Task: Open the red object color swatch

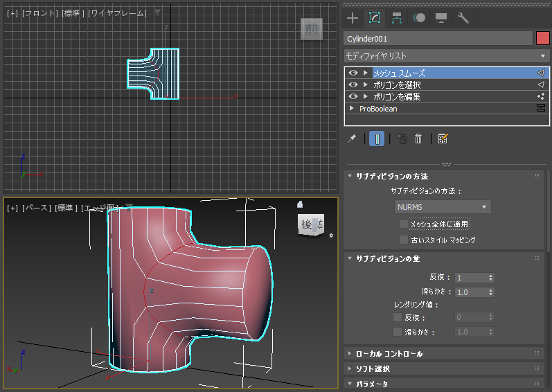Action: [x=542, y=38]
